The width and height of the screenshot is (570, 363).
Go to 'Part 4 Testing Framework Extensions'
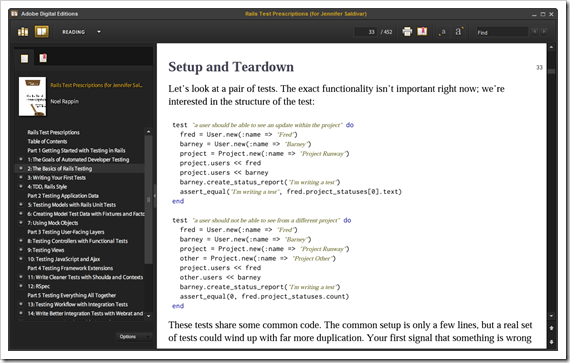coord(70,268)
